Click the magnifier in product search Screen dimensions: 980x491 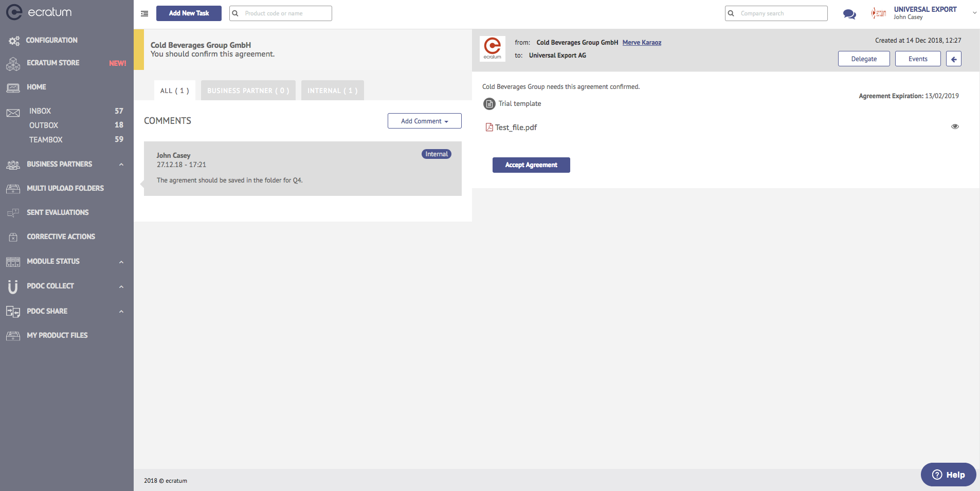click(x=235, y=13)
